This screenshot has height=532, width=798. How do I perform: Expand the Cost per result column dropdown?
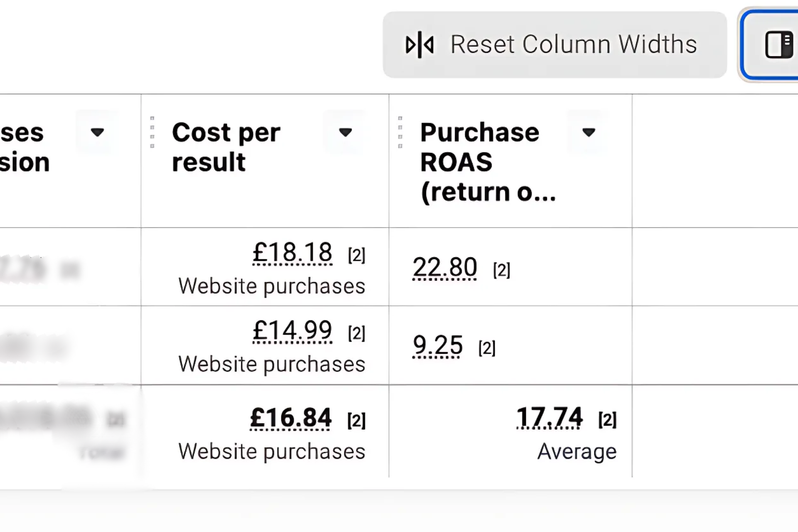coord(345,132)
